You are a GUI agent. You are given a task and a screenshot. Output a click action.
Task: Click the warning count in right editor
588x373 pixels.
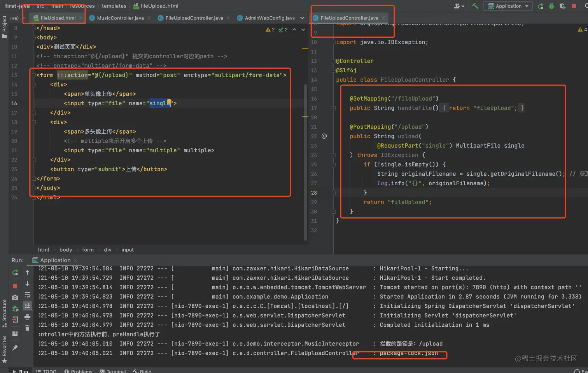pyautogui.click(x=583, y=30)
